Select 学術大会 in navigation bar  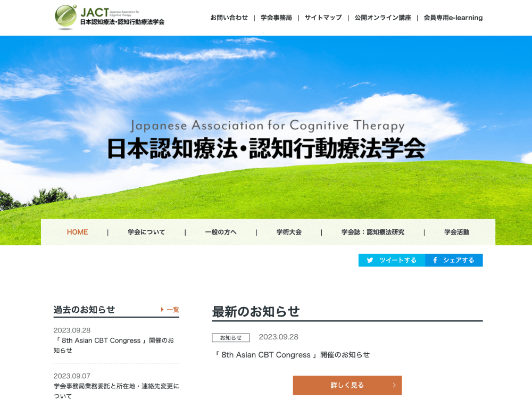click(289, 232)
